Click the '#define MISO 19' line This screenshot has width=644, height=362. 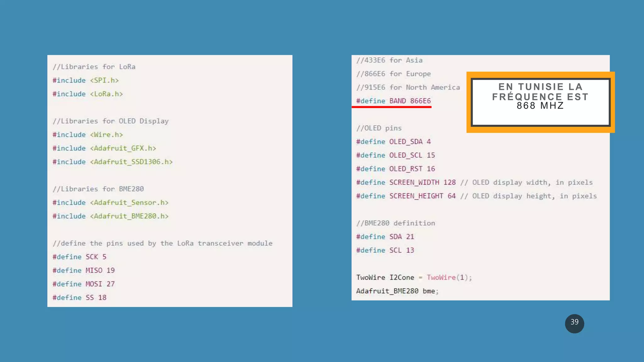[x=83, y=271]
